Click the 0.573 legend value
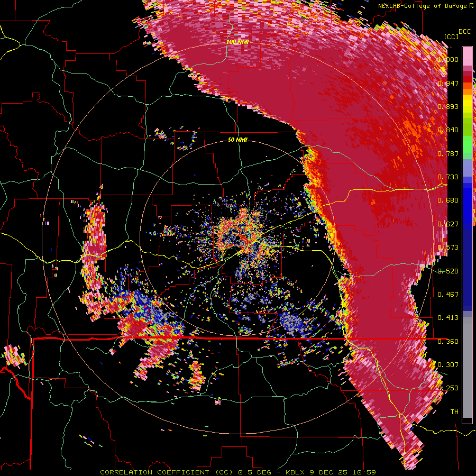The image size is (476, 476). (x=448, y=248)
